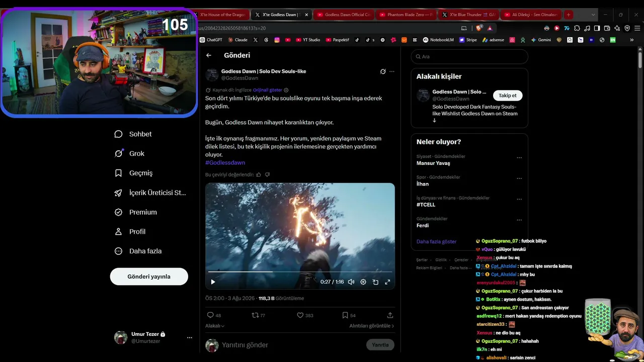The height and width of the screenshot is (362, 644).
Task: Open the Claude bookmark
Action: click(237, 40)
